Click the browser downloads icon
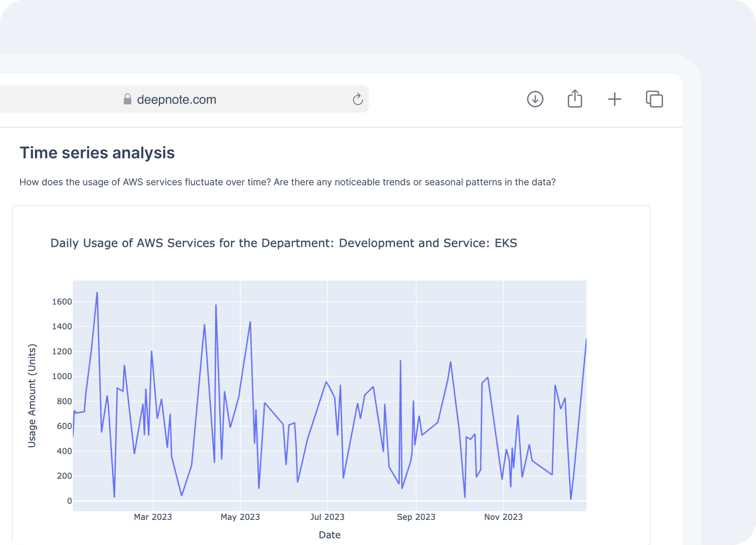The height and width of the screenshot is (545, 756). (535, 99)
